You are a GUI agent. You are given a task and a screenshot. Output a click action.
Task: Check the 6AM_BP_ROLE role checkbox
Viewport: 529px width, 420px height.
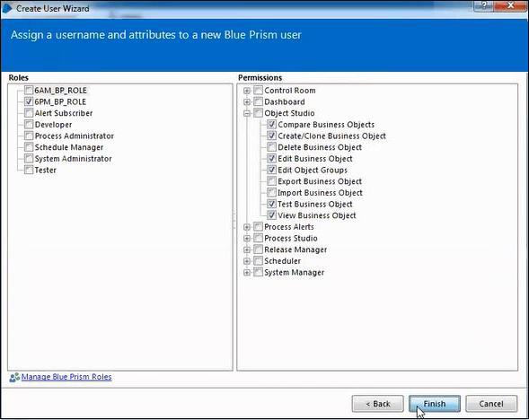tap(29, 90)
